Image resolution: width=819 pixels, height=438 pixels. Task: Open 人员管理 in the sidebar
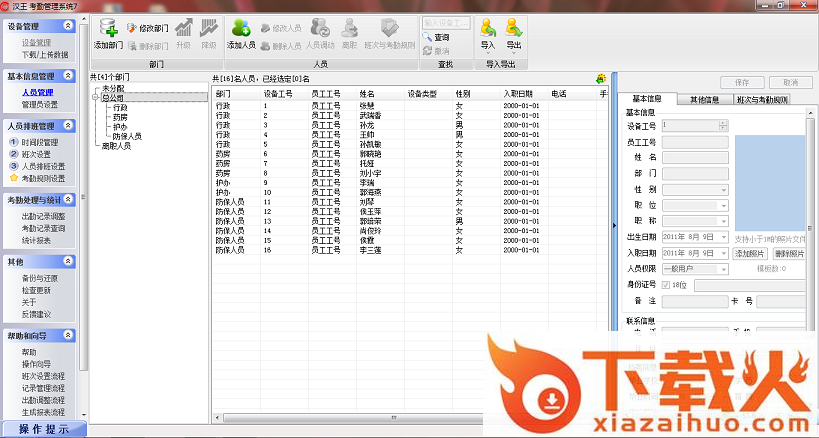tap(38, 92)
